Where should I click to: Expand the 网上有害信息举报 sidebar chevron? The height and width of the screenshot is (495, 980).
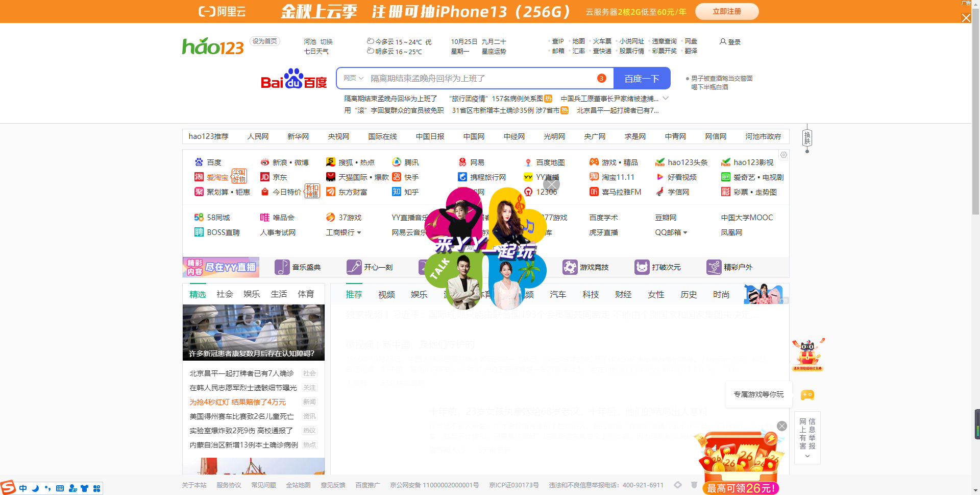pos(807,456)
